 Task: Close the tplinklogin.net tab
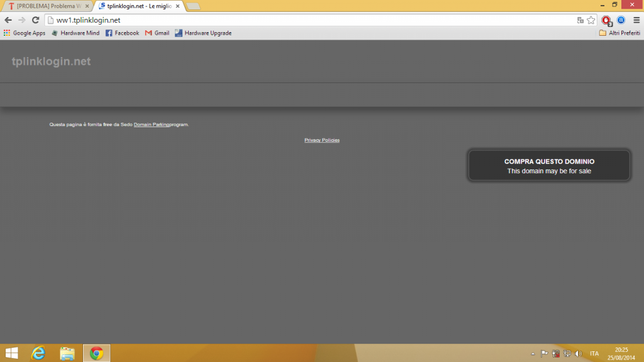pos(178,6)
